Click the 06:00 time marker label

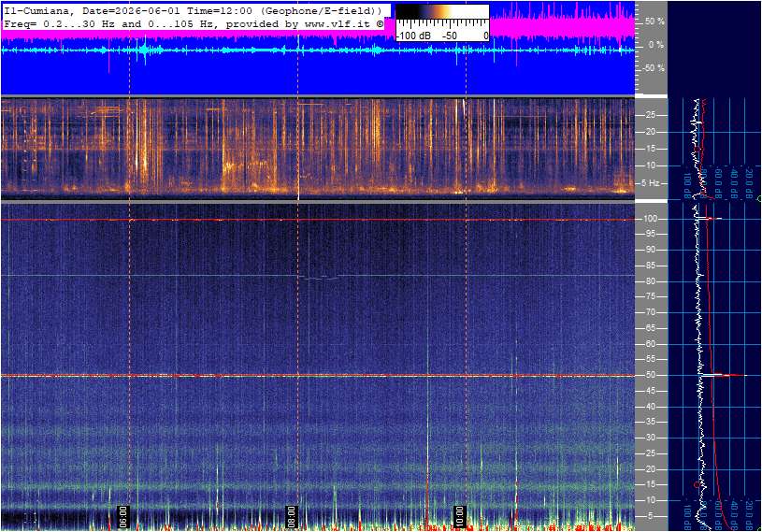tap(123, 516)
